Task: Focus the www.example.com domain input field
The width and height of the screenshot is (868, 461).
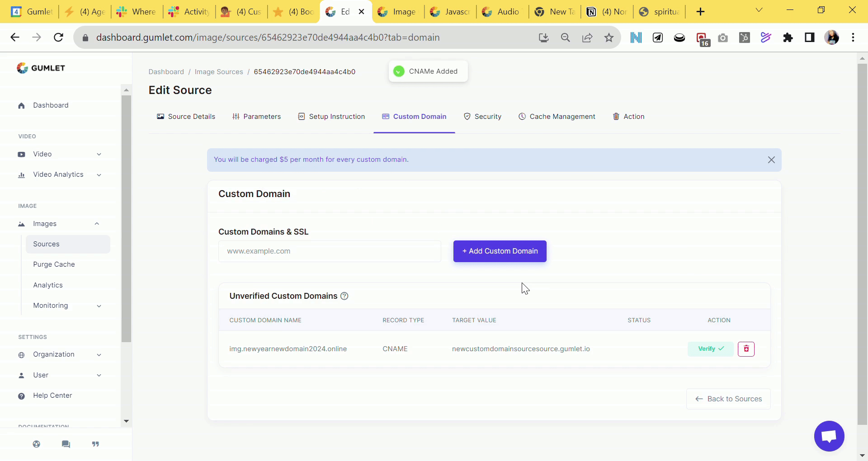Action: pos(330,251)
